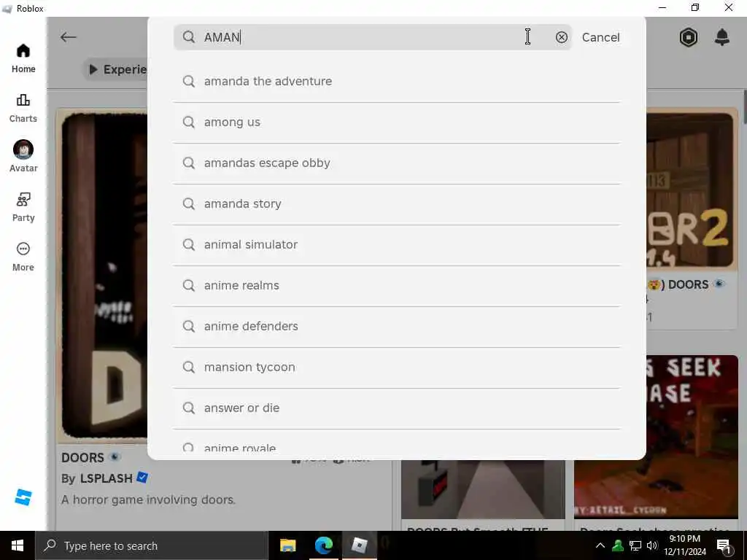
Task: Open the DOORS game thumbnail
Action: pyautogui.click(x=104, y=275)
